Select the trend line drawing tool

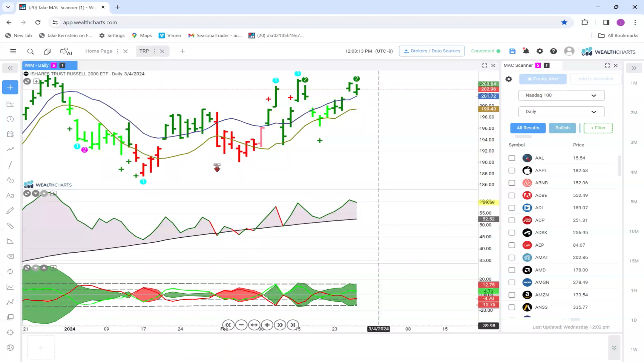[x=10, y=165]
